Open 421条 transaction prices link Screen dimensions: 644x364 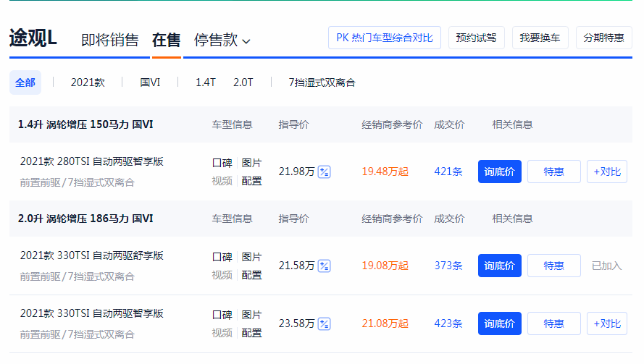(x=448, y=172)
